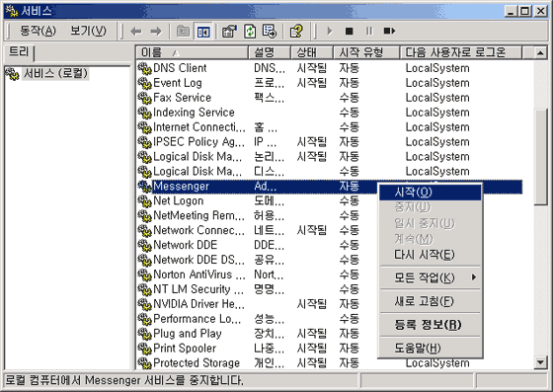
Task: Sort by the 시작 유형 column header
Action: click(x=366, y=52)
